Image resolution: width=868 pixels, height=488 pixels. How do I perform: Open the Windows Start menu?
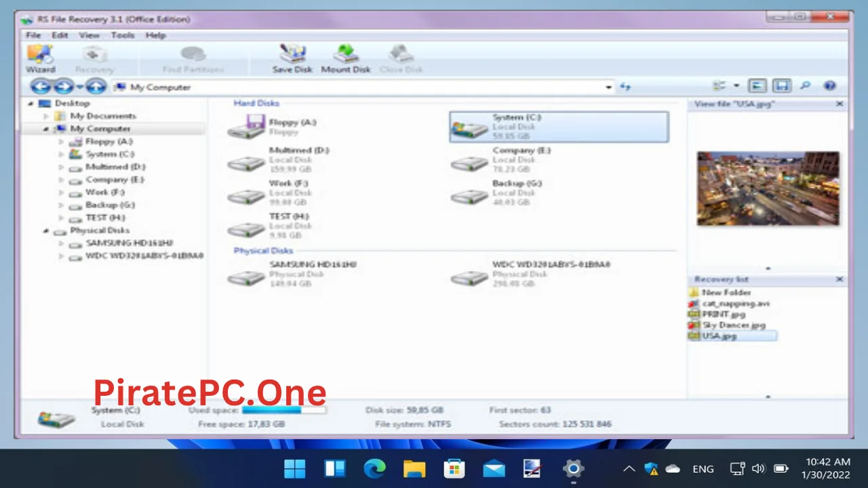(x=295, y=468)
